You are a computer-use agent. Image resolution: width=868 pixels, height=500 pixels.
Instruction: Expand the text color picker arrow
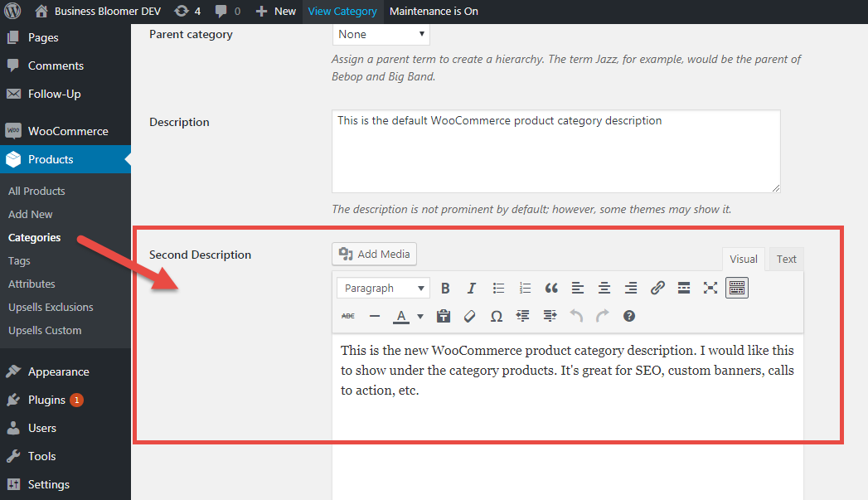coord(420,316)
